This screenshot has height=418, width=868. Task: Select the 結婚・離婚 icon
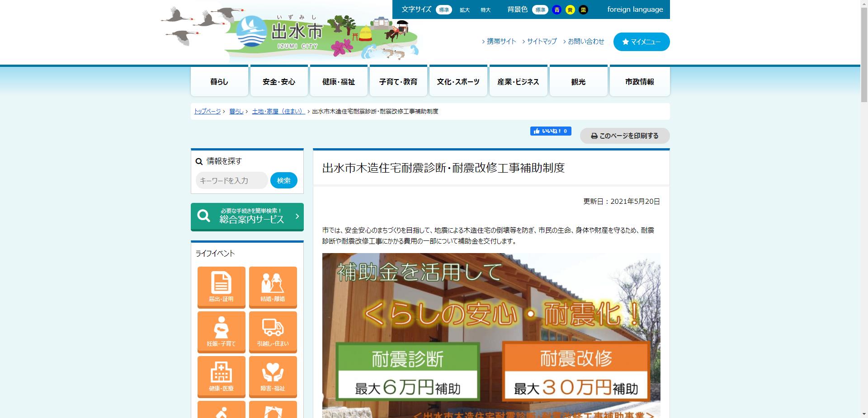coord(273,287)
